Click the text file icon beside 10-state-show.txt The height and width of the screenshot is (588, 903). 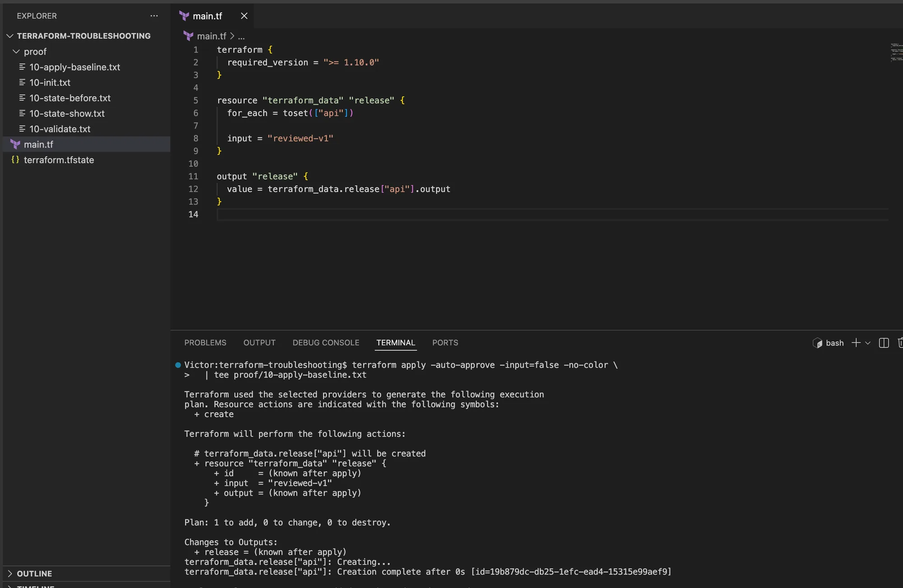pos(22,113)
